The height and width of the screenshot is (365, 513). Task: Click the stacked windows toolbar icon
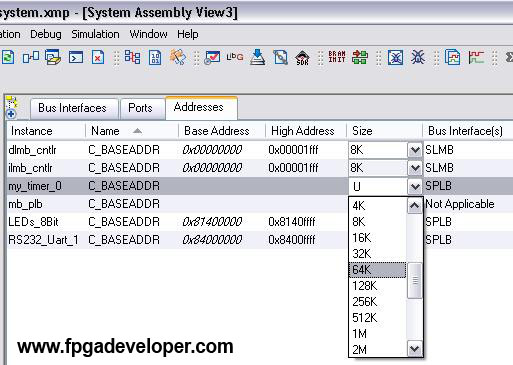click(x=53, y=57)
